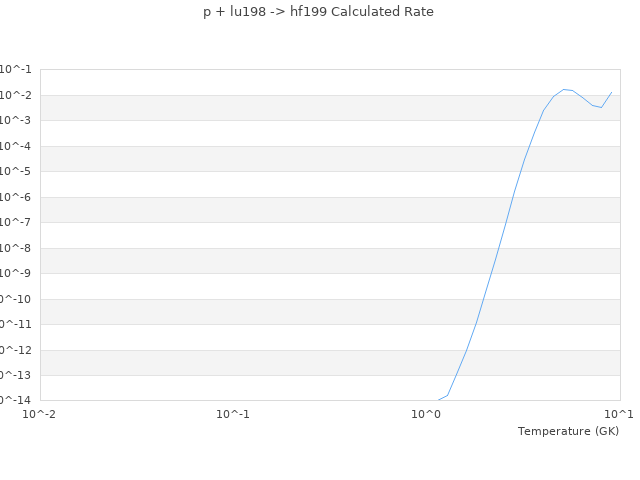This screenshot has height=480, width=640.
Task: Select the 10^-4 y-axis tick label
Action: point(16,146)
